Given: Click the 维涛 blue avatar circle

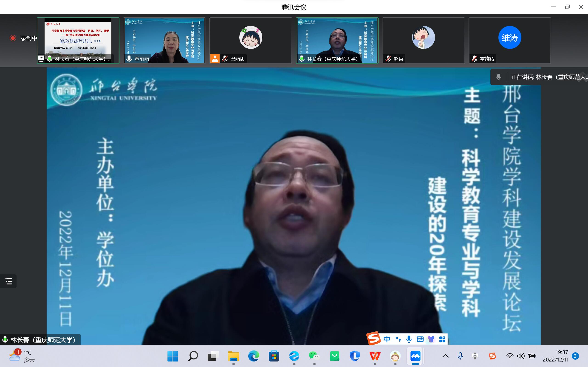Looking at the screenshot, I should click(509, 38).
